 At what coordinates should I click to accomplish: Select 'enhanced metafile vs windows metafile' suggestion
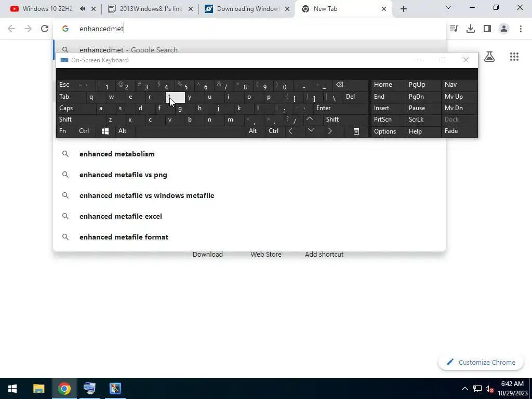click(249, 195)
